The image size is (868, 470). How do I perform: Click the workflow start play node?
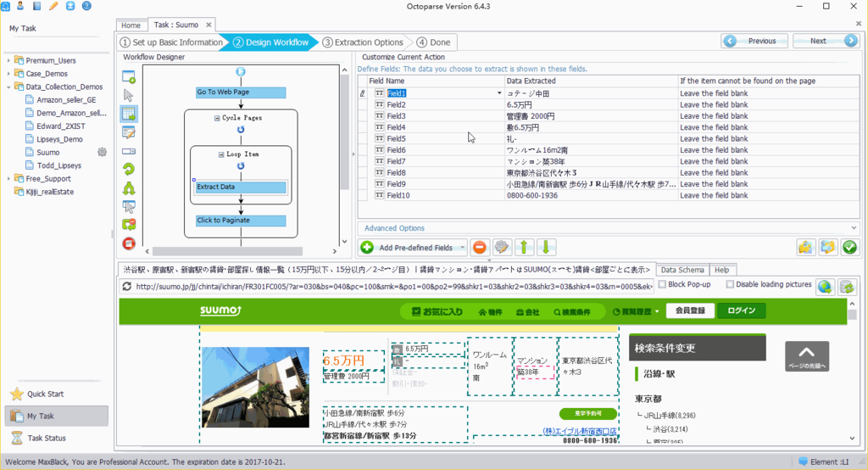(240, 71)
